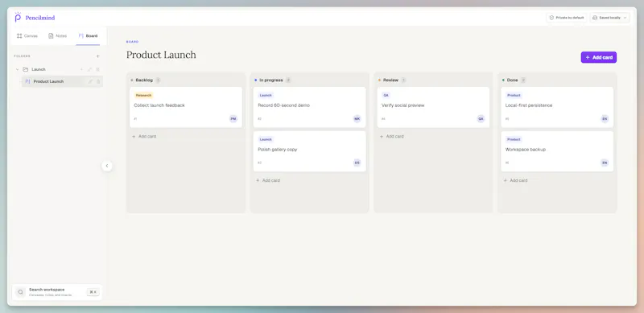Click the purple Add card button
The width and height of the screenshot is (644, 313).
598,57
